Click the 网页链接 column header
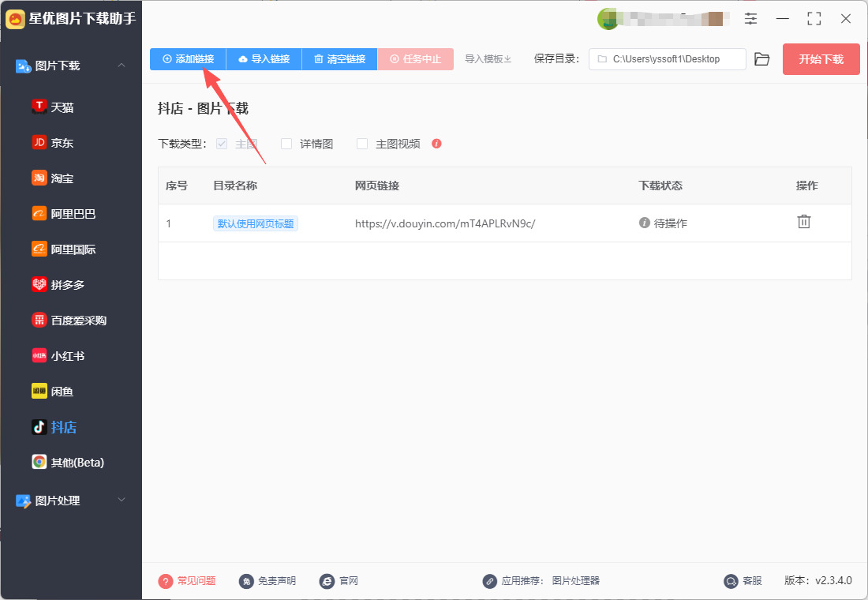Image resolution: width=868 pixels, height=600 pixels. pyautogui.click(x=377, y=186)
